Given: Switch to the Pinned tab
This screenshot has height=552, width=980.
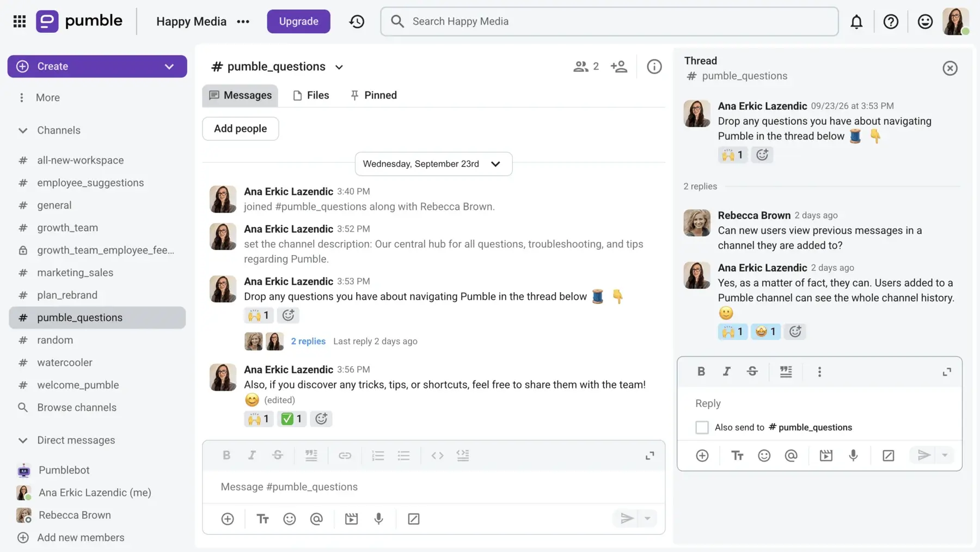Looking at the screenshot, I should 373,95.
